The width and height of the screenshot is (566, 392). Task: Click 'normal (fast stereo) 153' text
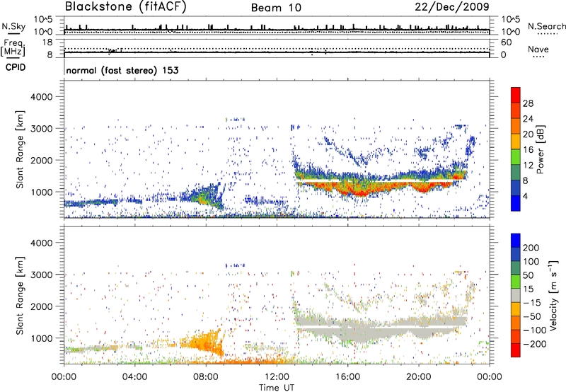pyautogui.click(x=122, y=70)
